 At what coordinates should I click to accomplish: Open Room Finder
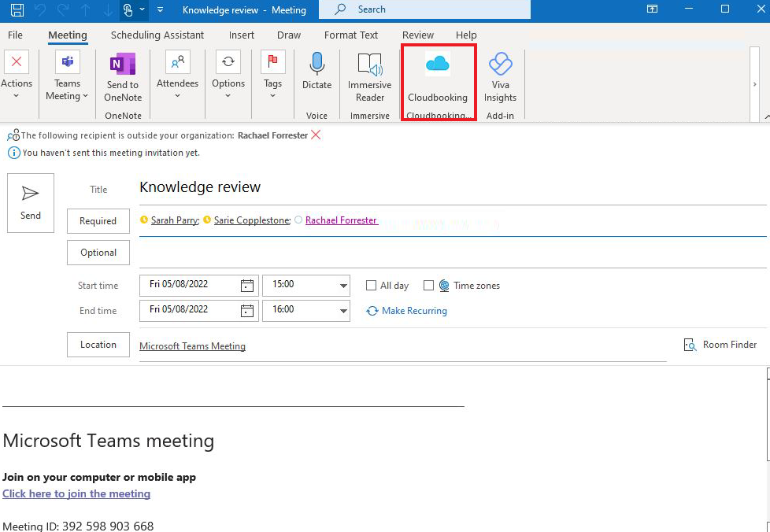click(720, 345)
